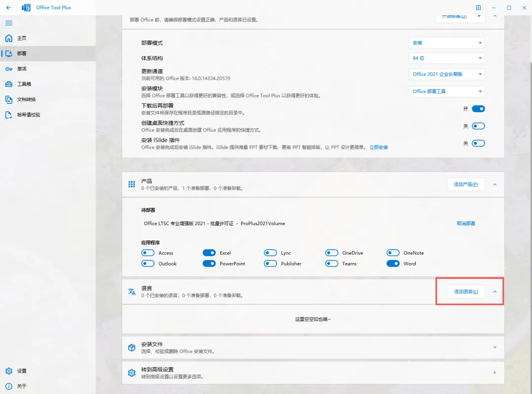
Task: Collapse the top deploy section chevron
Action: click(495, 16)
